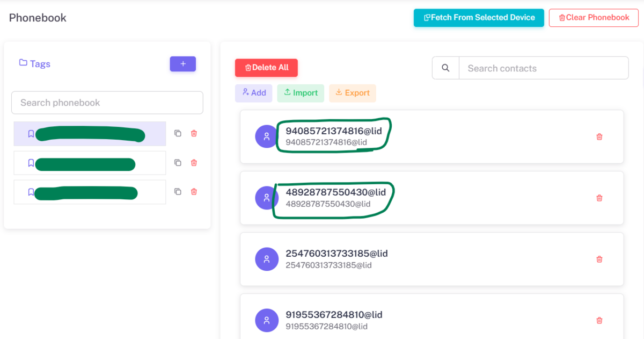644x339 pixels.
Task: Delete the first tag with red trash icon
Action: 194,133
